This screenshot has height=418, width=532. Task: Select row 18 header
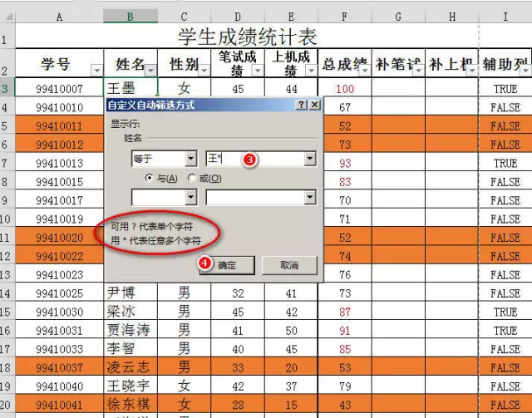tap(7, 367)
